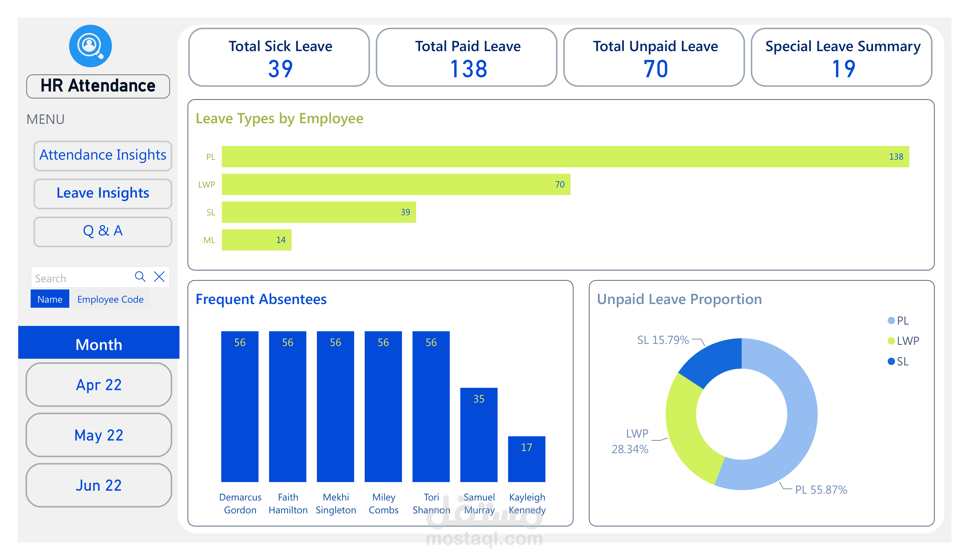Select the PL bar with value 138
Viewport: 969px width, 560px height.
coord(565,157)
